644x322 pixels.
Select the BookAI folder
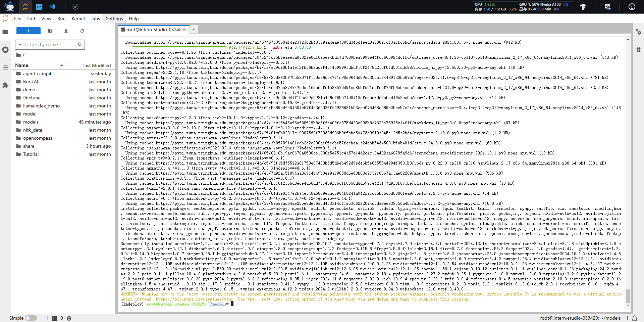pos(63,82)
